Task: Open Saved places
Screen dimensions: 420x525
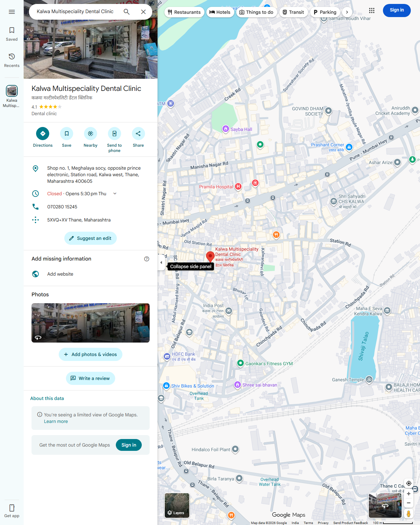Action: [x=12, y=34]
